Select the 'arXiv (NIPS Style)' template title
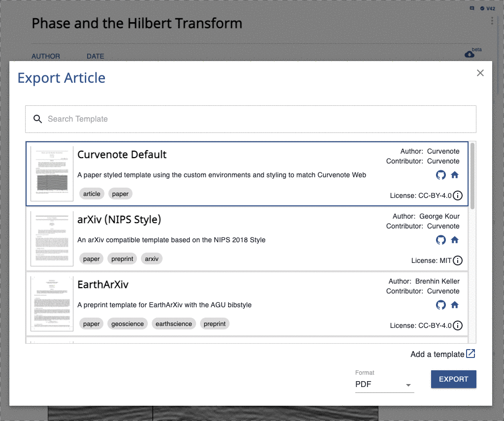Image resolution: width=504 pixels, height=421 pixels. click(119, 220)
